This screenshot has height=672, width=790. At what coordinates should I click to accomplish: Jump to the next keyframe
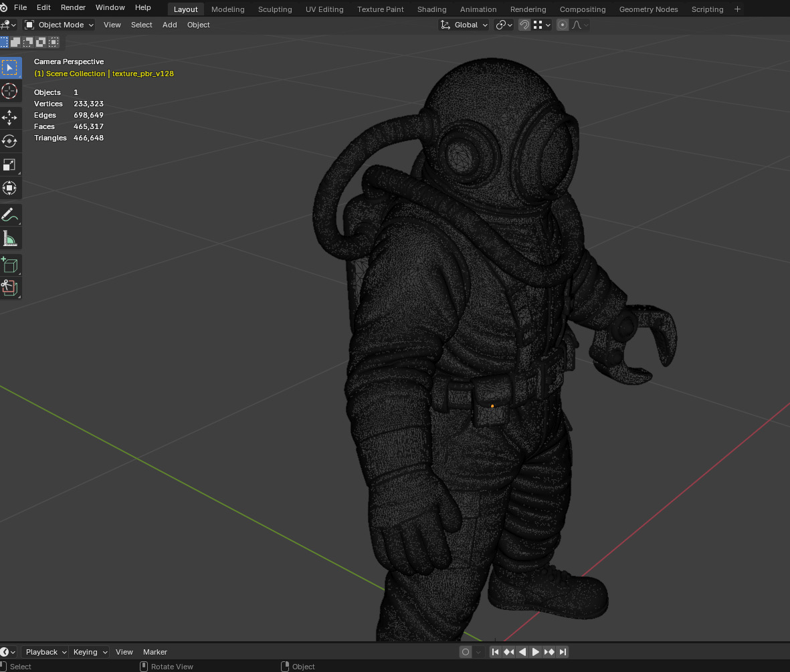(549, 652)
